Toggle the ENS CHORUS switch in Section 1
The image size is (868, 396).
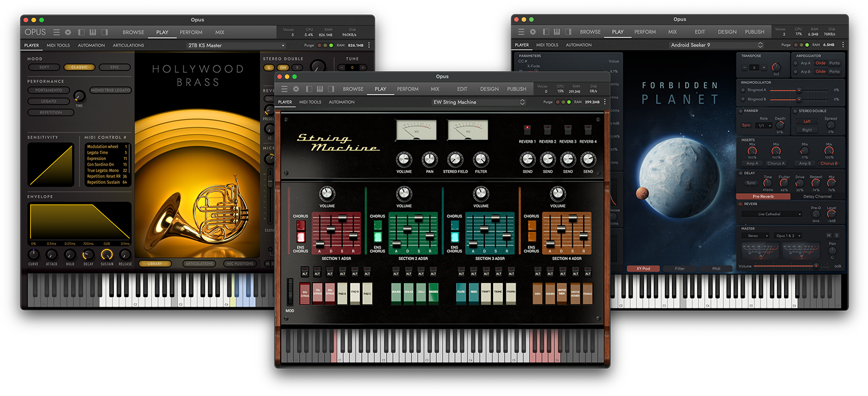point(300,238)
